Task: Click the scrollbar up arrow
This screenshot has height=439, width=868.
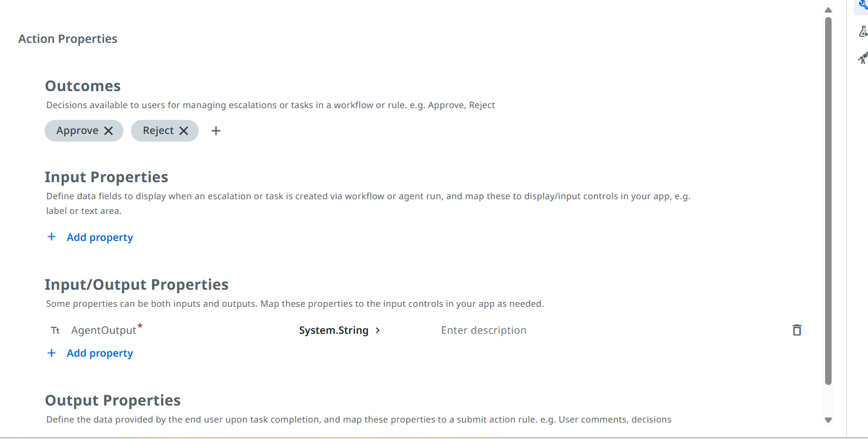Action: pos(828,10)
